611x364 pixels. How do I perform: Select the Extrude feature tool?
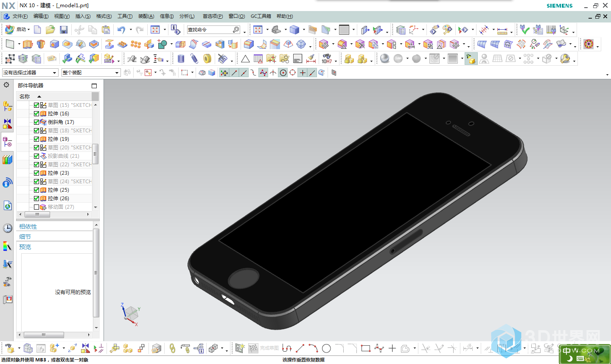pyautogui.click(x=28, y=44)
